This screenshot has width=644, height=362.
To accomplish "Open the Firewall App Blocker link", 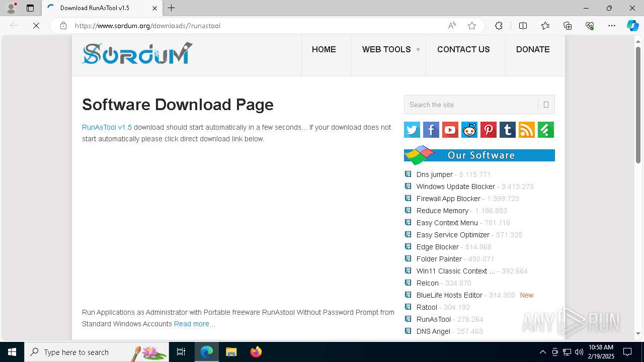I will [448, 199].
